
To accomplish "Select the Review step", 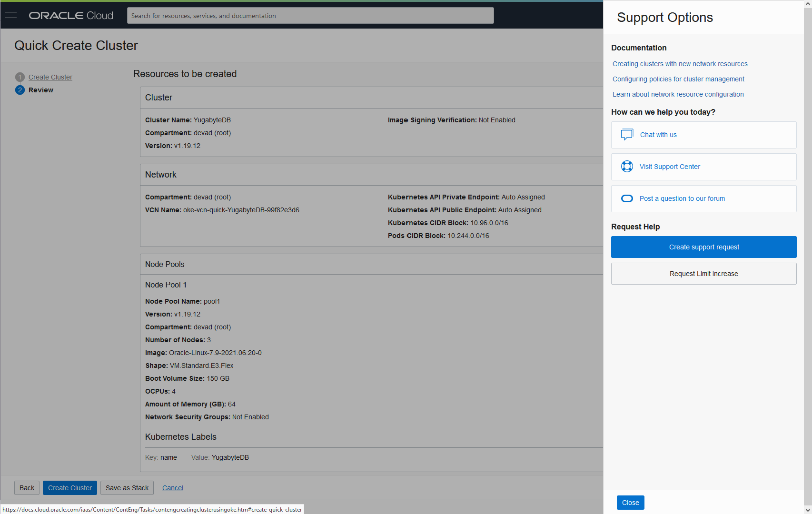I will [41, 89].
